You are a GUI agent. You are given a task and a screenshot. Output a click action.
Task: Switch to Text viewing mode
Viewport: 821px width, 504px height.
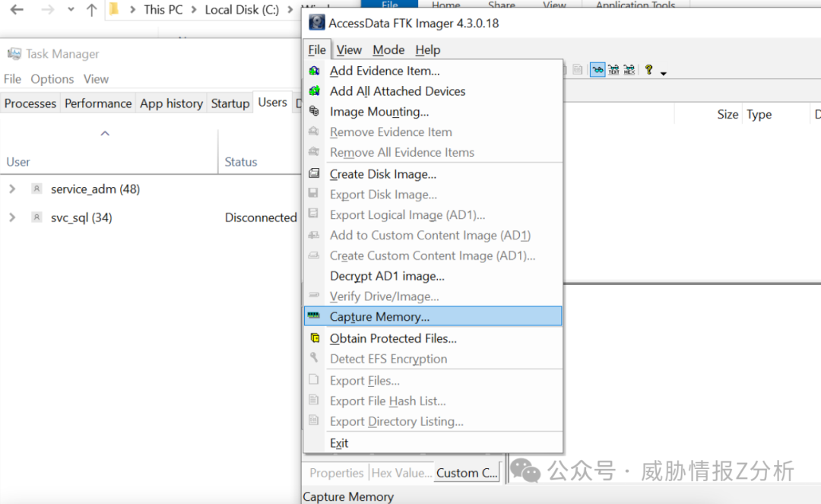[x=613, y=70]
